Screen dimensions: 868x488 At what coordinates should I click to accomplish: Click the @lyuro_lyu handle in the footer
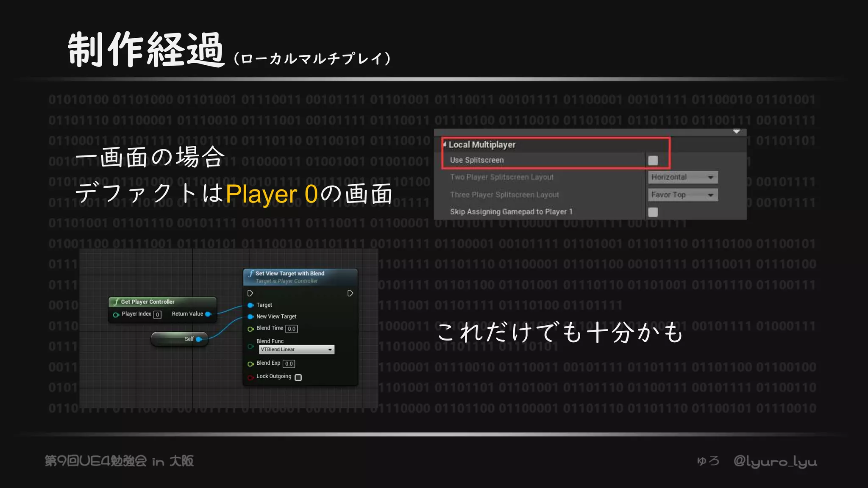pyautogui.click(x=775, y=461)
